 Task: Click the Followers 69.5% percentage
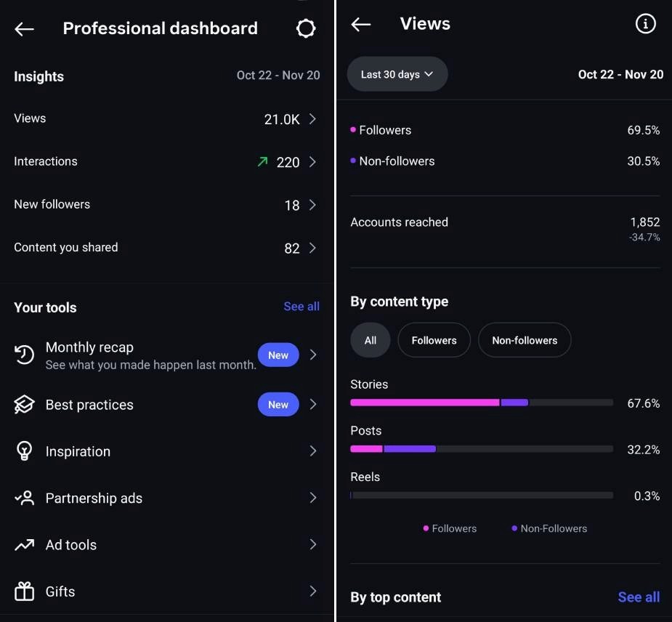(643, 130)
